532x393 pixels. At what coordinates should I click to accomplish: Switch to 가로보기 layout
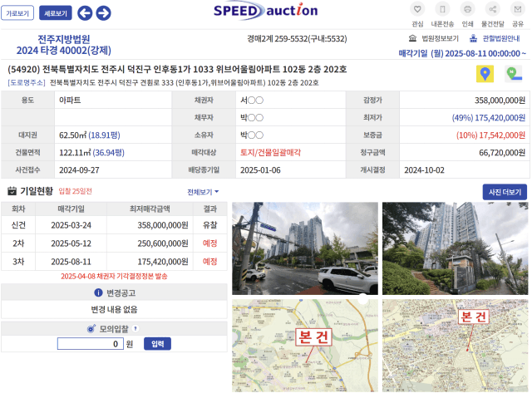pos(17,13)
